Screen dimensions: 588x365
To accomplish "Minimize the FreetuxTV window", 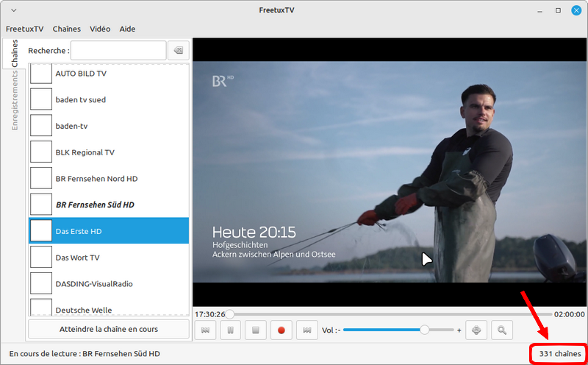I will click(x=540, y=10).
